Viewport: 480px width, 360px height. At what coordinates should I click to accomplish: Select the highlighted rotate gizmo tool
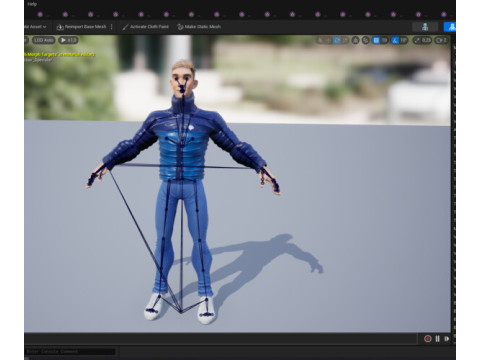(x=337, y=40)
